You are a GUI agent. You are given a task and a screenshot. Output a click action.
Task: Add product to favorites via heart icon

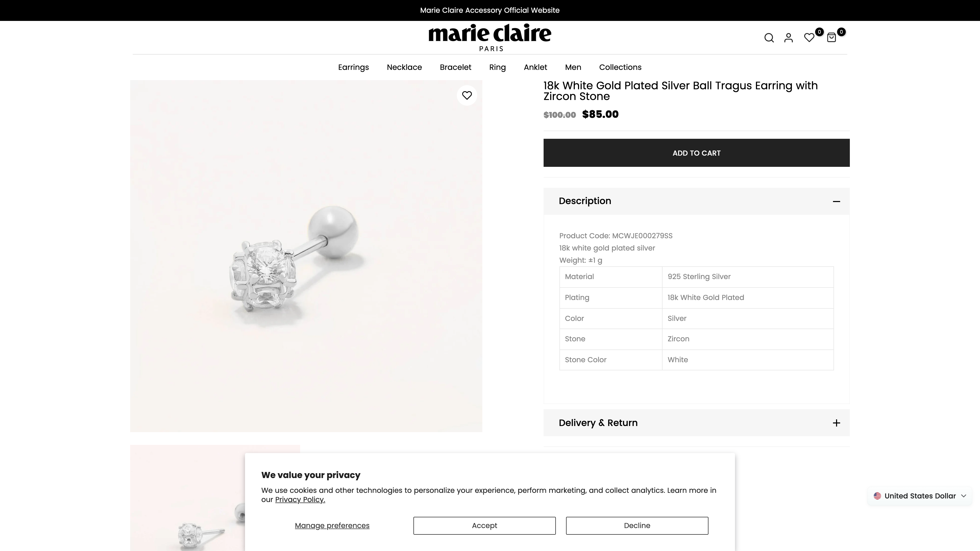(x=467, y=95)
